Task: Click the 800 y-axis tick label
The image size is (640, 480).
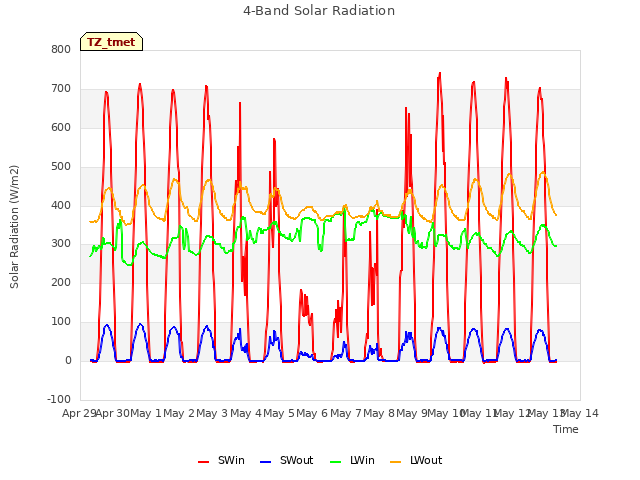Action: pyautogui.click(x=61, y=49)
